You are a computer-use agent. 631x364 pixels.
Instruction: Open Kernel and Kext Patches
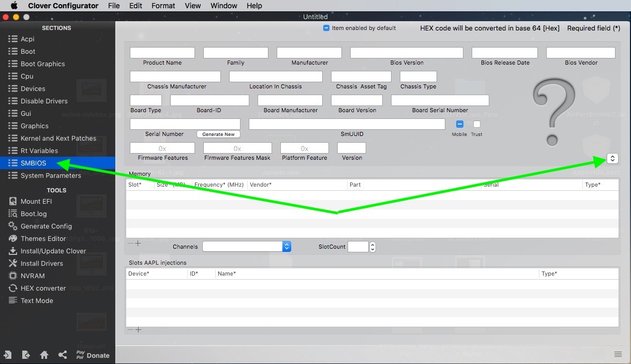pyautogui.click(x=58, y=138)
